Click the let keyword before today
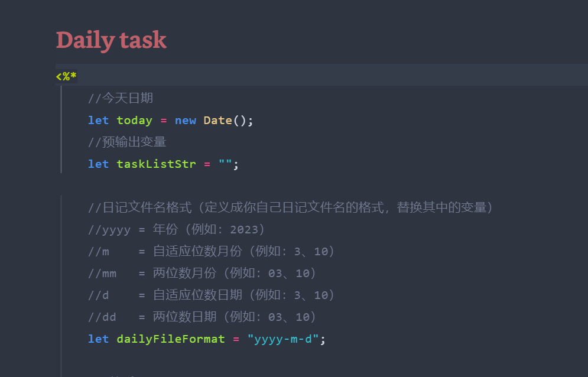Screen dimensions: 588x377 tap(98, 121)
